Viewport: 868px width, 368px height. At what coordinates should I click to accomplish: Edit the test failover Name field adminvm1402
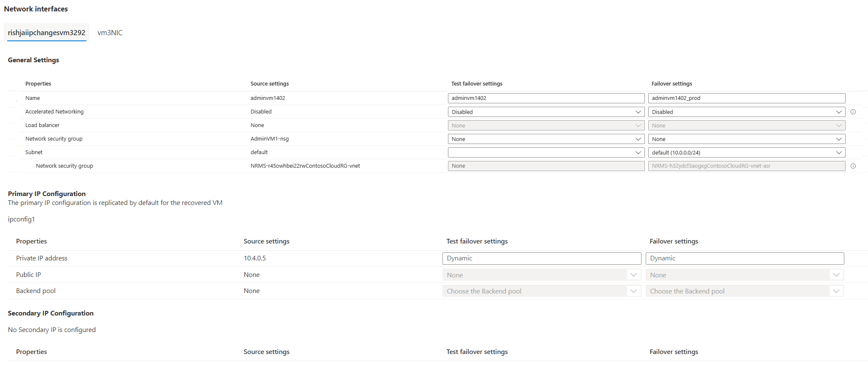tap(546, 98)
